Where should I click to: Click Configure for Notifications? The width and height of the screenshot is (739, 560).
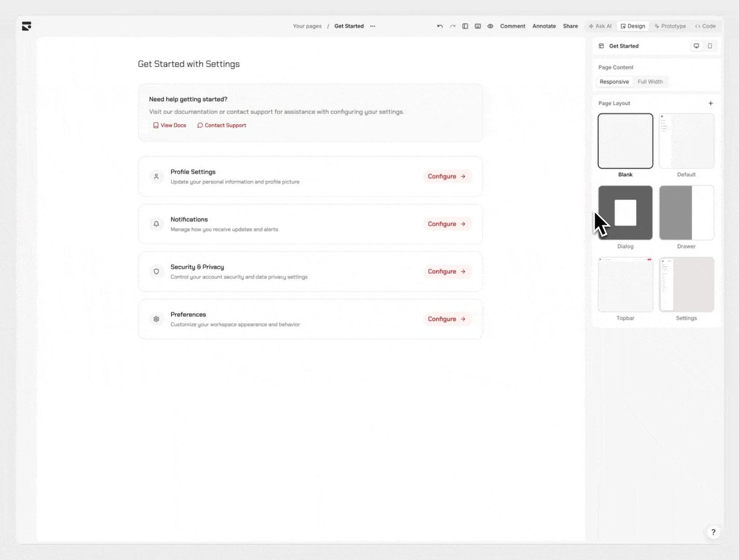[447, 224]
